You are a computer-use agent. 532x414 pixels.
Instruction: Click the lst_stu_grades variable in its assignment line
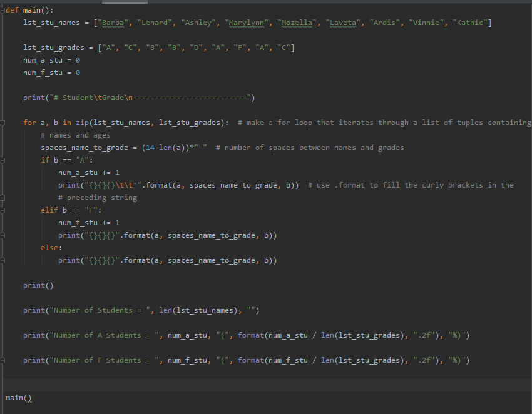tap(54, 48)
